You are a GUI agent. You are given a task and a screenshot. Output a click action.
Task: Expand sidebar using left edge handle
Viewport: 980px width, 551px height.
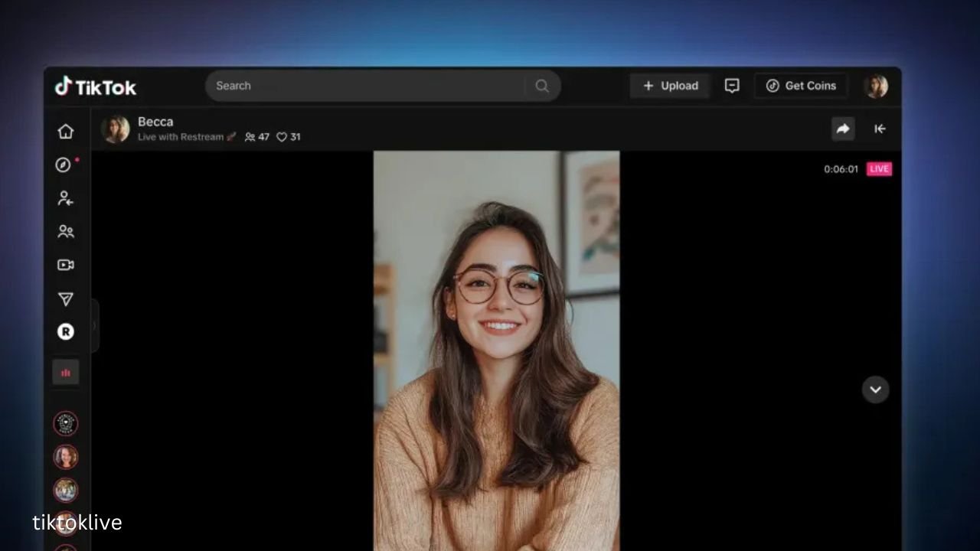point(95,325)
